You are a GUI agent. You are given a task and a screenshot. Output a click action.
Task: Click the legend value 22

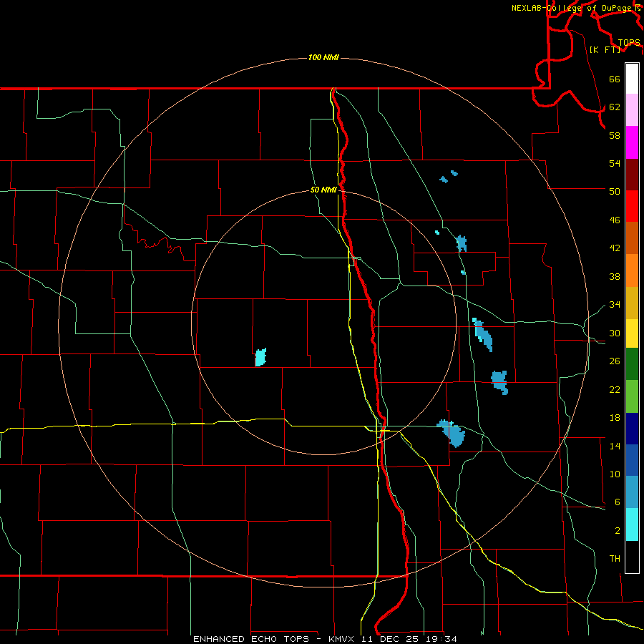click(615, 389)
